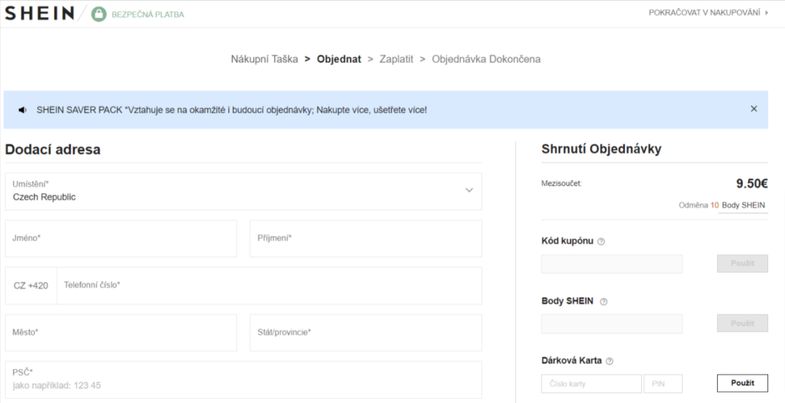This screenshot has height=403, width=785.
Task: Click the Body SHEIN points input
Action: point(612,324)
